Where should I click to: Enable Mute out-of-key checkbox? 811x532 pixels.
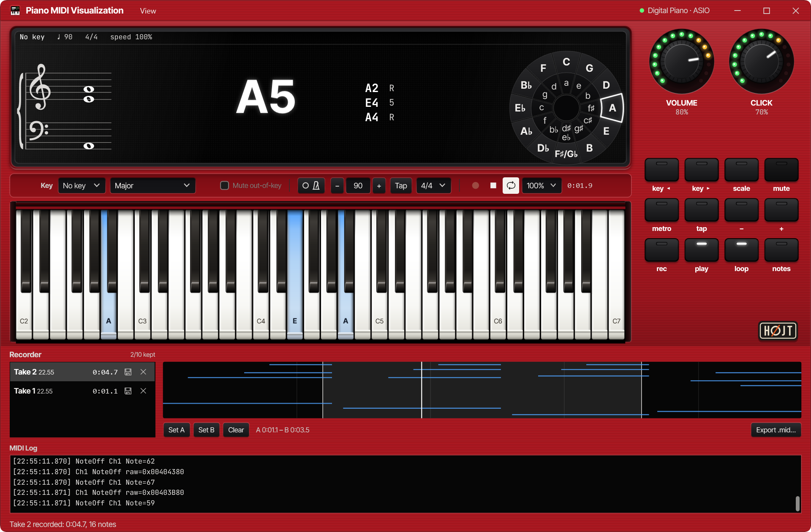tap(225, 186)
